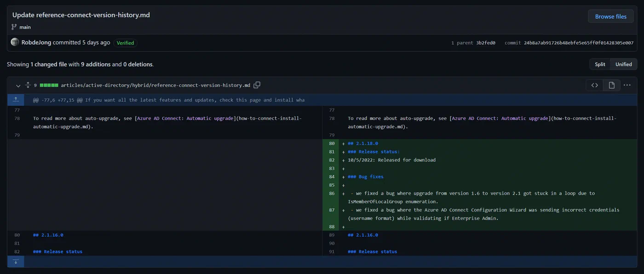Click the '9 additions' summary text
Image resolution: width=644 pixels, height=274 pixels.
tap(96, 64)
